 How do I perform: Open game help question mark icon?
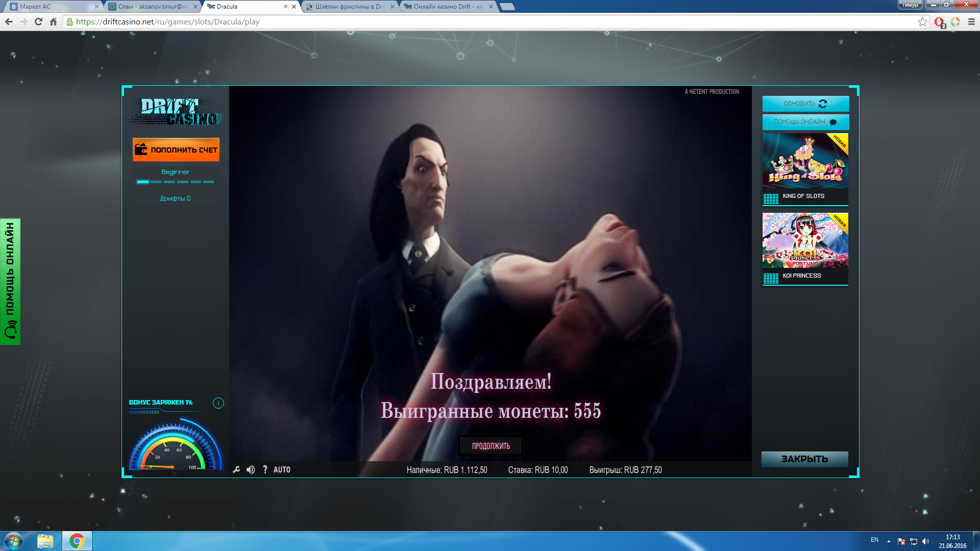coord(265,470)
